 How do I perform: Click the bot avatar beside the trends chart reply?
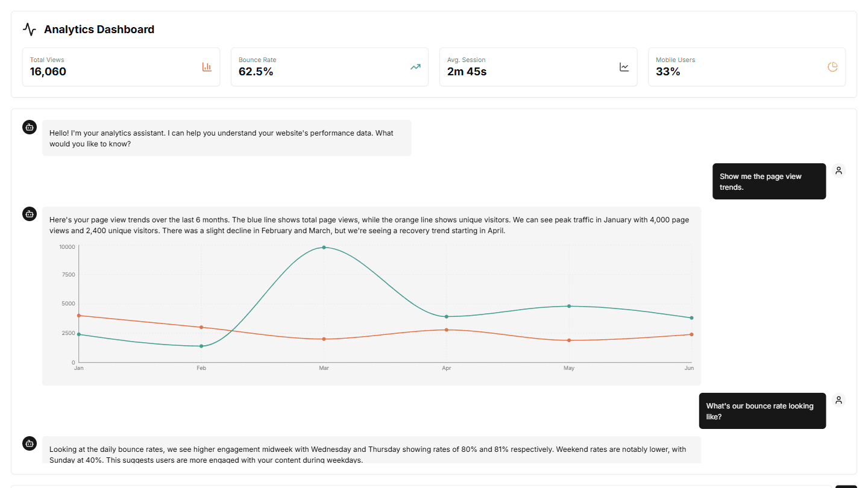[x=29, y=213]
